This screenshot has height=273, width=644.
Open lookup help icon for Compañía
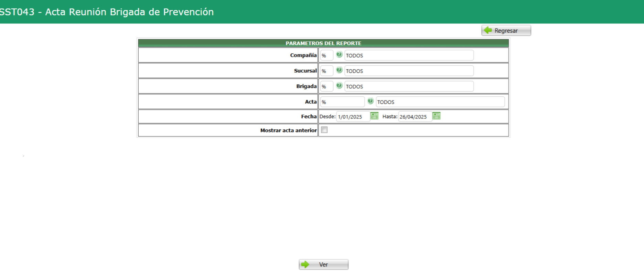pyautogui.click(x=339, y=55)
